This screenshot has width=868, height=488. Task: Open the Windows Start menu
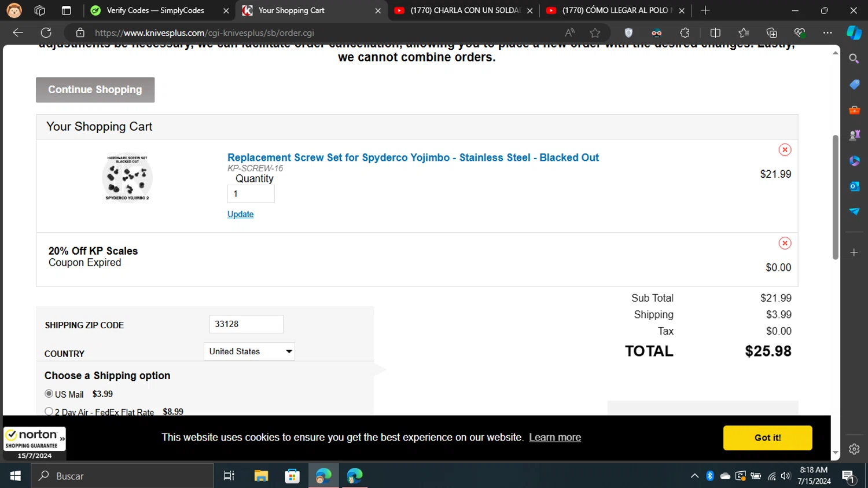[x=16, y=476]
